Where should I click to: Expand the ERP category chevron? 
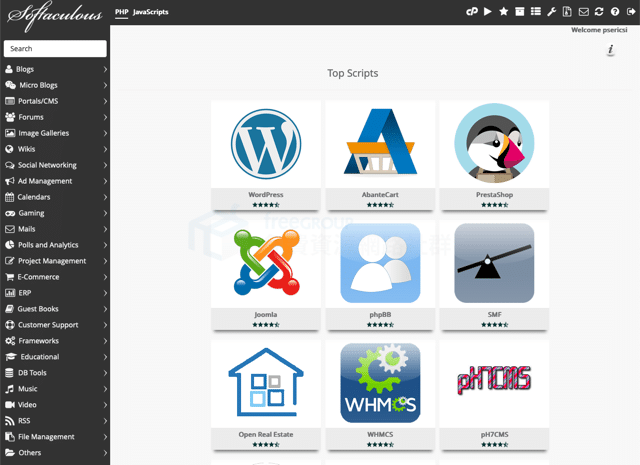(105, 293)
